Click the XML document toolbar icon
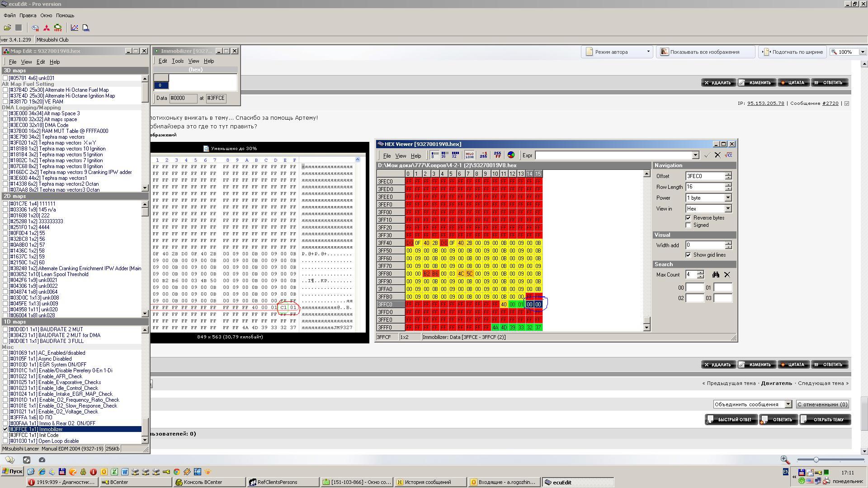The image size is (868, 488). pyautogui.click(x=86, y=28)
